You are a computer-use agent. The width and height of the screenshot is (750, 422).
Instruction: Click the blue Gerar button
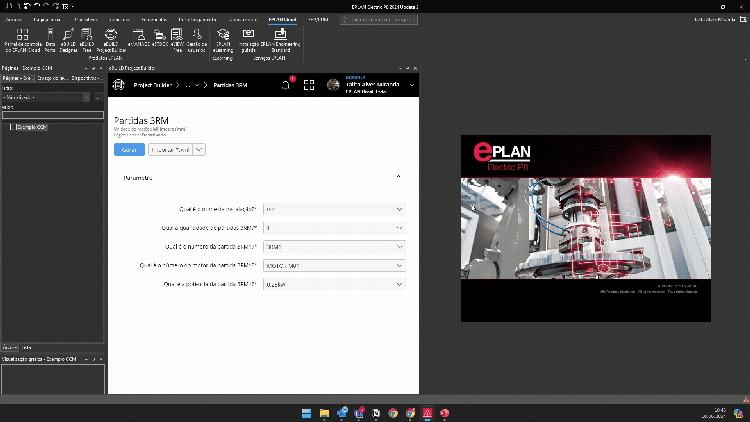(x=129, y=150)
